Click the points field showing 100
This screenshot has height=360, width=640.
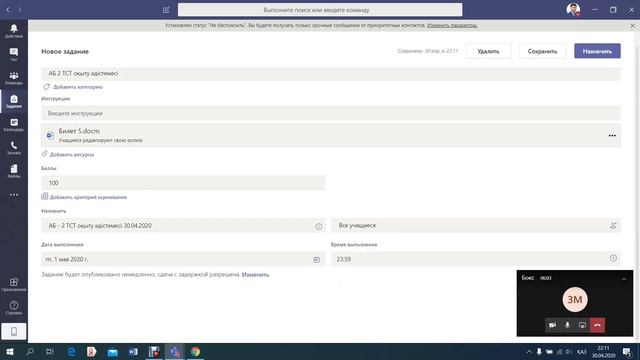coord(183,182)
